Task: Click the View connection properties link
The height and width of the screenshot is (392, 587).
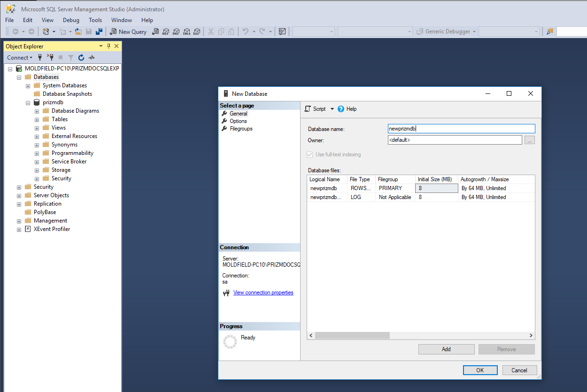Action: [x=263, y=292]
